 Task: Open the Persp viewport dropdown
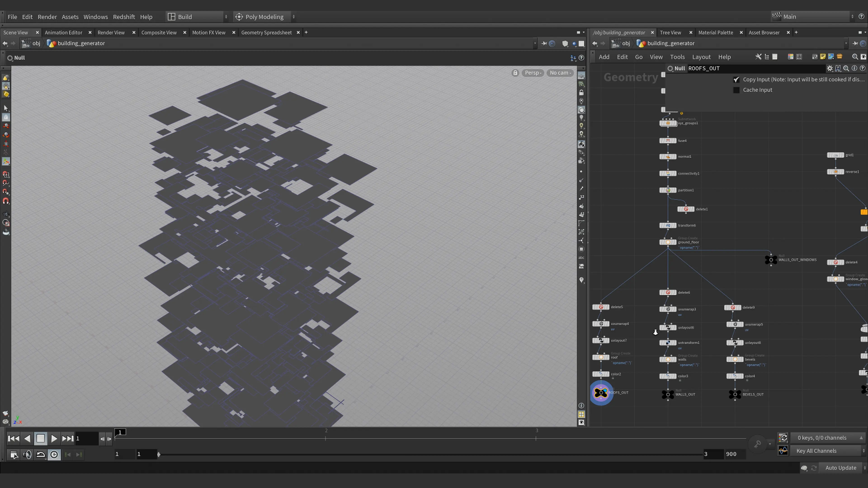click(x=533, y=73)
